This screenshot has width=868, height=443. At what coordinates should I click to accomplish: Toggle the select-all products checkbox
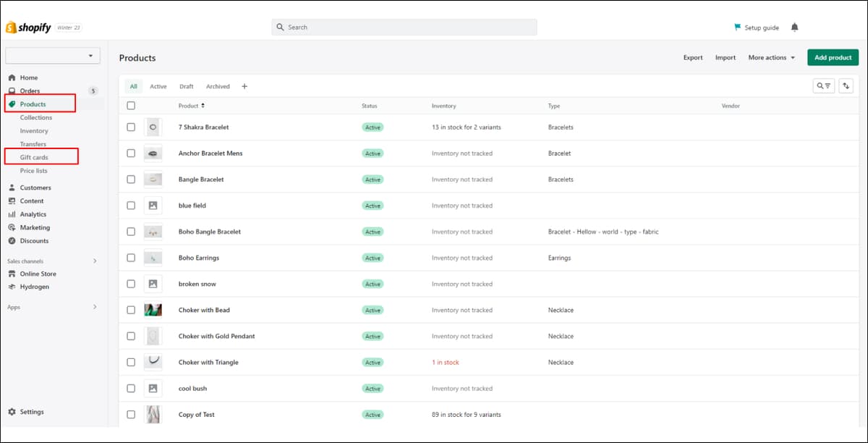(131, 106)
